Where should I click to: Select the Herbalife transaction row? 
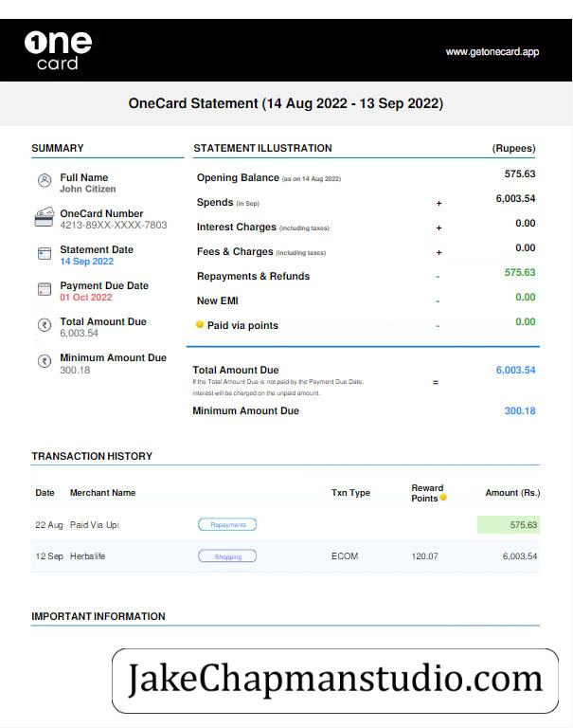pos(285,556)
